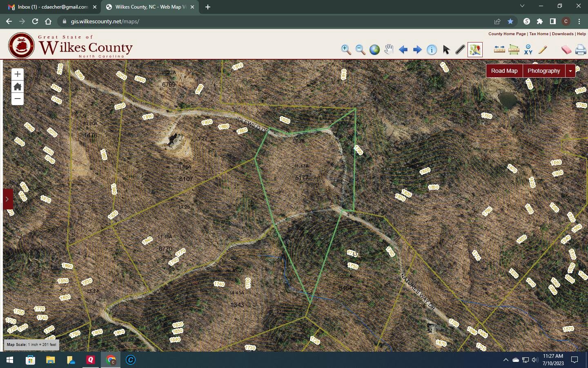This screenshot has height=368, width=588.
Task: Select the Identify info tool
Action: click(x=432, y=49)
